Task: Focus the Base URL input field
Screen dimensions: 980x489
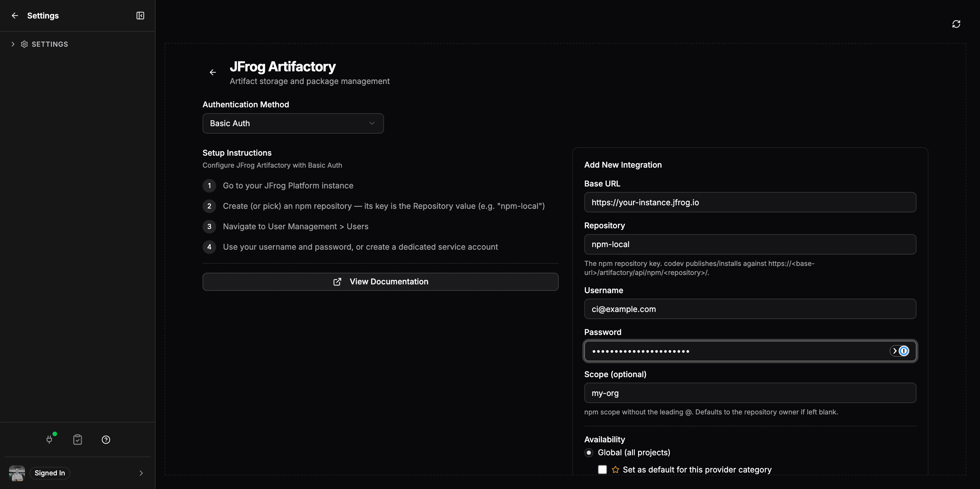Action: coord(750,202)
